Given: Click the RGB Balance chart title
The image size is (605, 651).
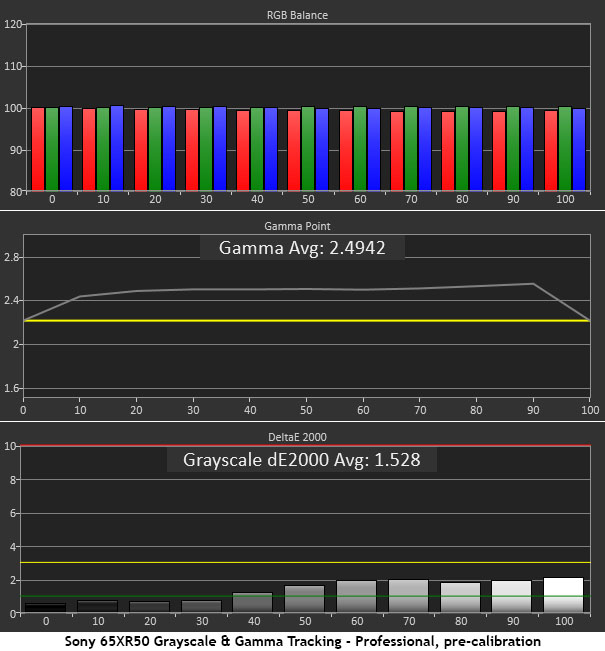Looking at the screenshot, I should pos(297,15).
